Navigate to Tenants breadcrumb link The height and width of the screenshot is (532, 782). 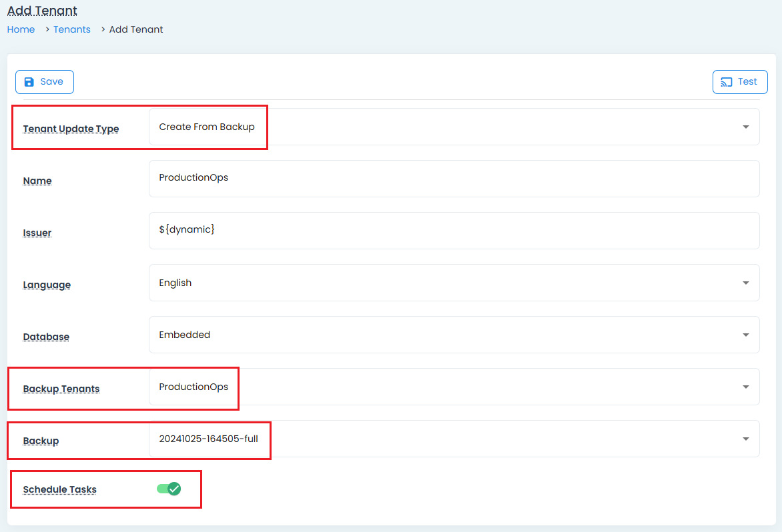72,29
